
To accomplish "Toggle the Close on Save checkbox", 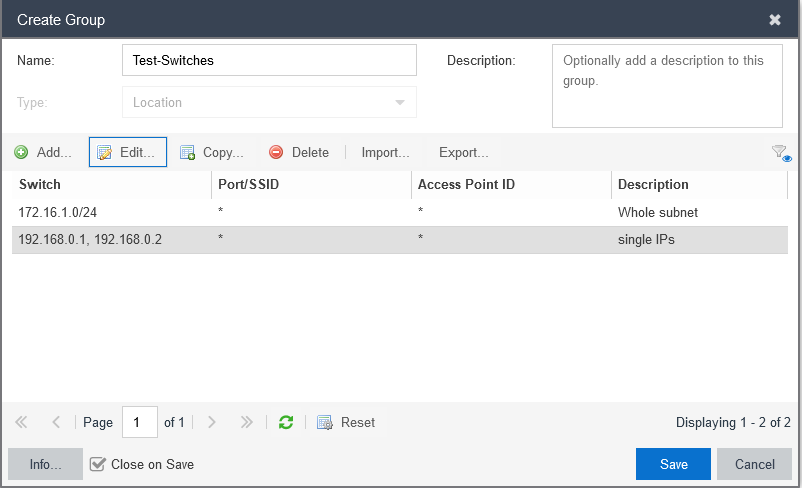I will coord(97,464).
